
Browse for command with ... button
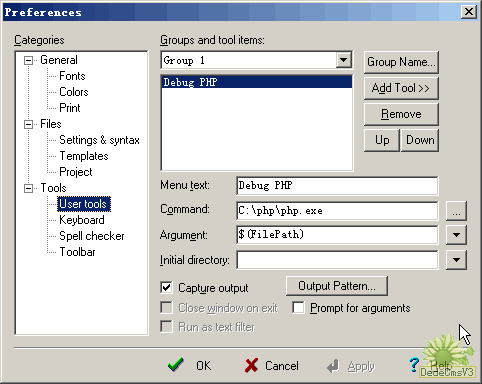click(x=456, y=211)
